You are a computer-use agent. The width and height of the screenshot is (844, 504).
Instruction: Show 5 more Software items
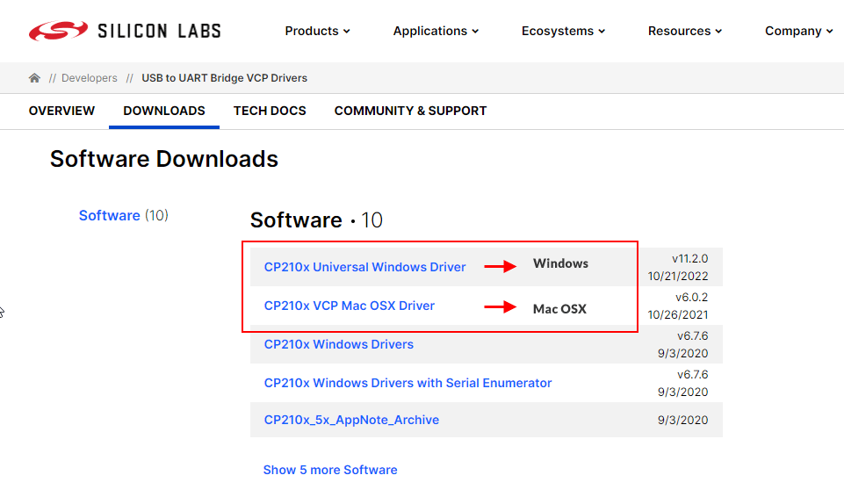point(330,470)
